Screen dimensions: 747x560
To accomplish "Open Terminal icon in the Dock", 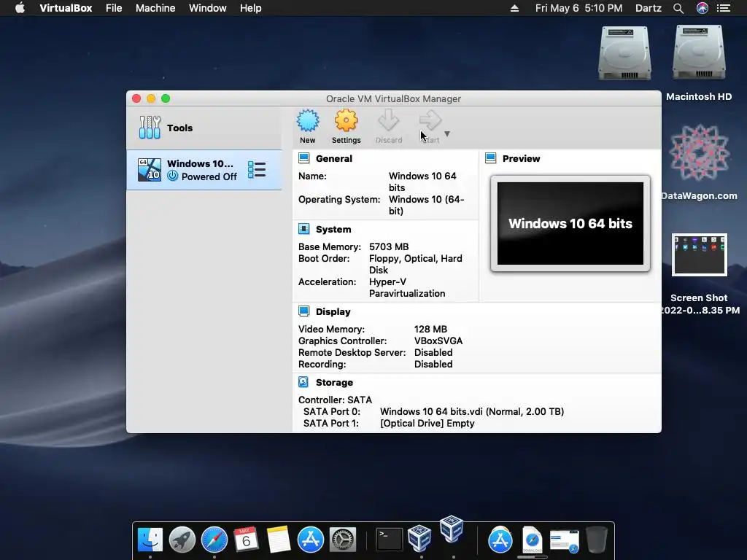I will point(390,540).
